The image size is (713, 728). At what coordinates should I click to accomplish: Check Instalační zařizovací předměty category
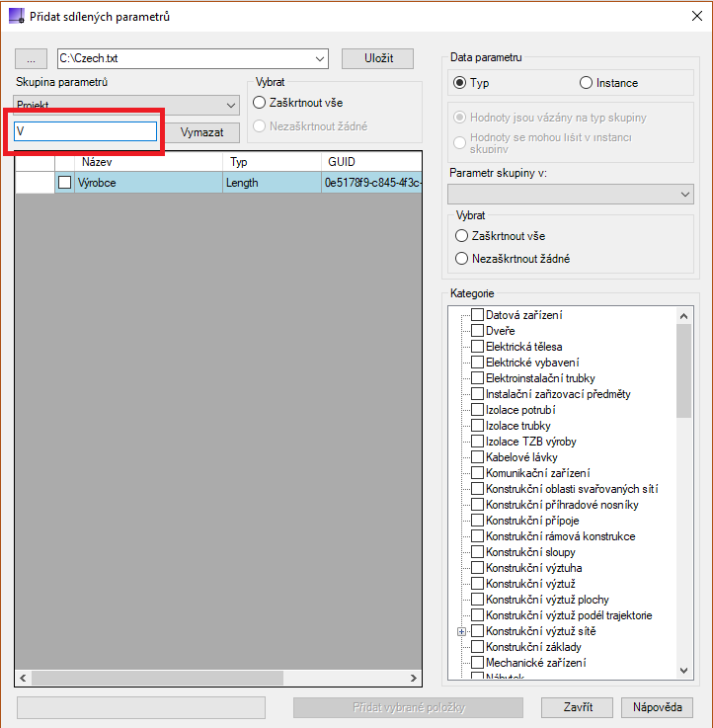(477, 394)
